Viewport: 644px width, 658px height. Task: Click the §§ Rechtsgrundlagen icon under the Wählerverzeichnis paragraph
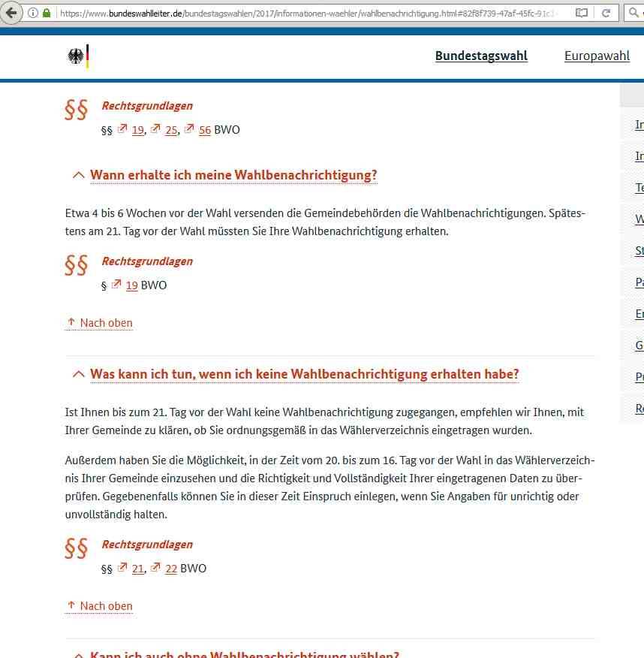coord(76,548)
